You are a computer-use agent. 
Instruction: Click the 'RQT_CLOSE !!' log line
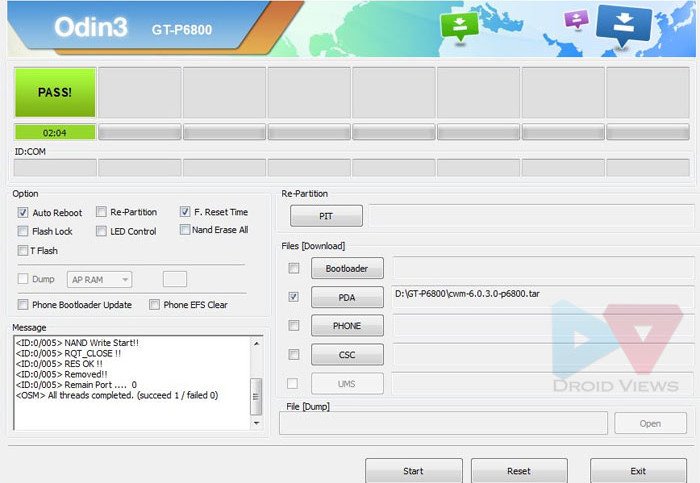68,353
